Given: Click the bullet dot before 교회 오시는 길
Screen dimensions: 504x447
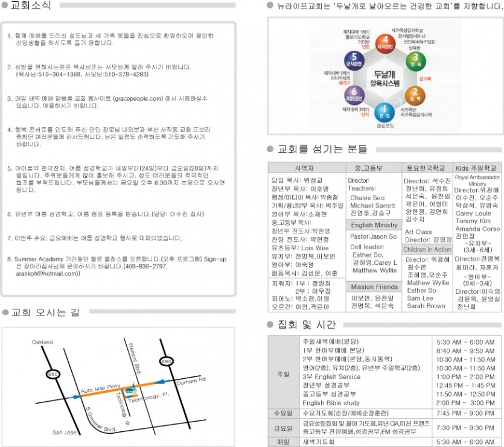Looking at the screenshot, I should point(5,312).
